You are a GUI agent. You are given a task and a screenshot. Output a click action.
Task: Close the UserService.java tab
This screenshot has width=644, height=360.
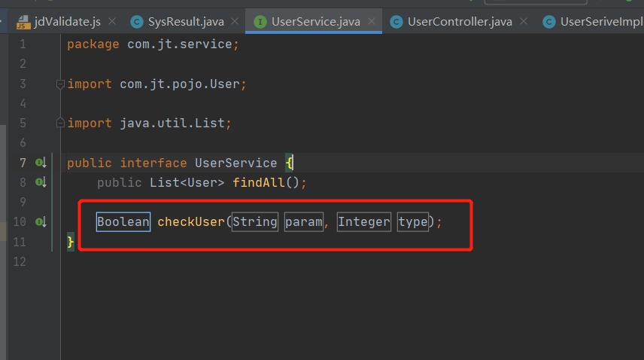pyautogui.click(x=372, y=21)
